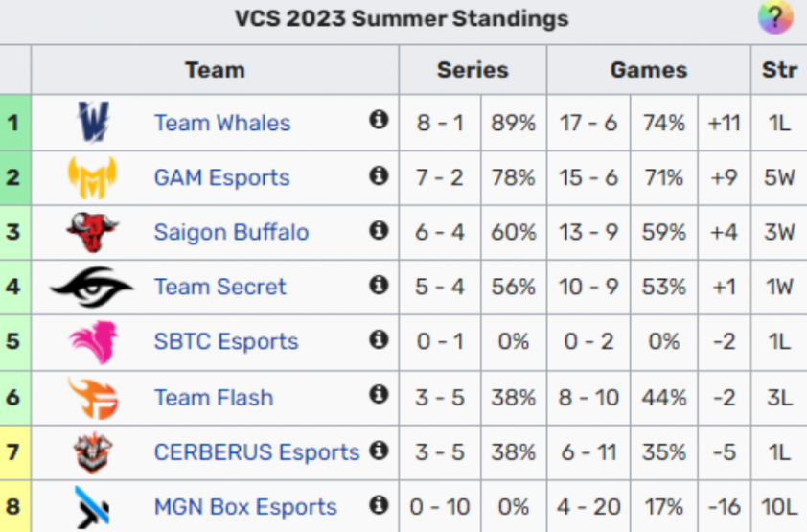
Task: Open the CERBERUS Esports link
Action: pyautogui.click(x=256, y=452)
